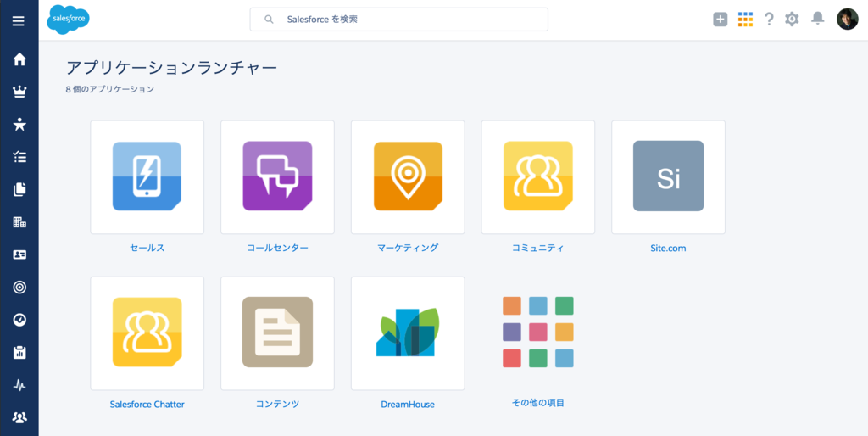Open the Salesforce Chatter app tile
Screen dimensions: 868x436
(x=147, y=333)
